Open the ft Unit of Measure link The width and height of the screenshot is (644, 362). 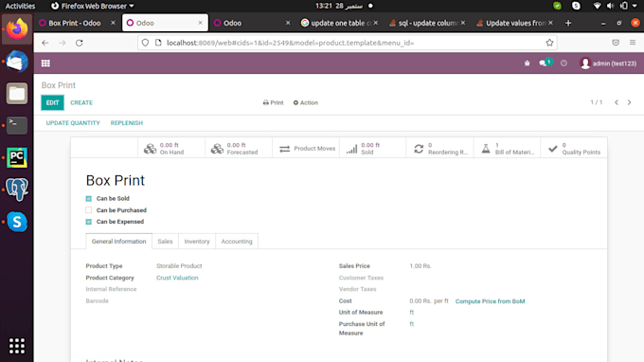(412, 313)
